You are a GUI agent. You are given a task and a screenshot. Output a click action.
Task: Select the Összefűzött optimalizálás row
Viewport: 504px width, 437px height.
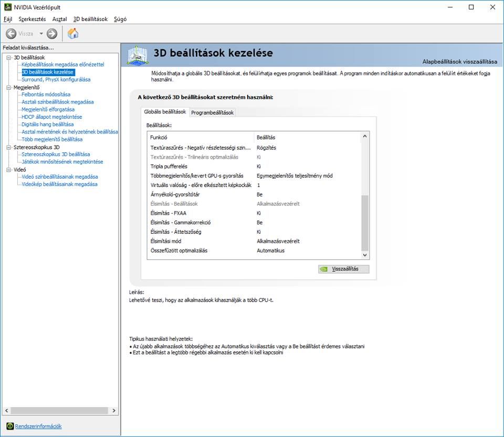tap(254, 250)
